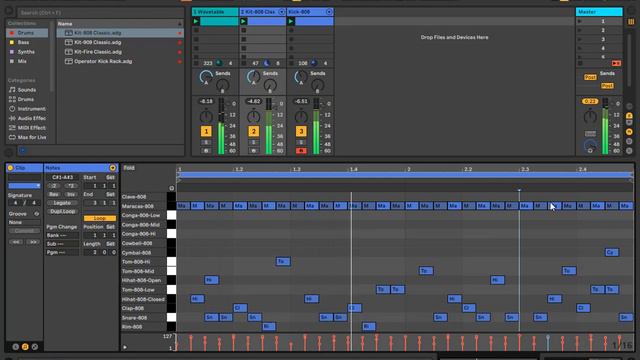Image resolution: width=640 pixels, height=360 pixels.
Task: Click the Set button next to Start
Action: 110,178
